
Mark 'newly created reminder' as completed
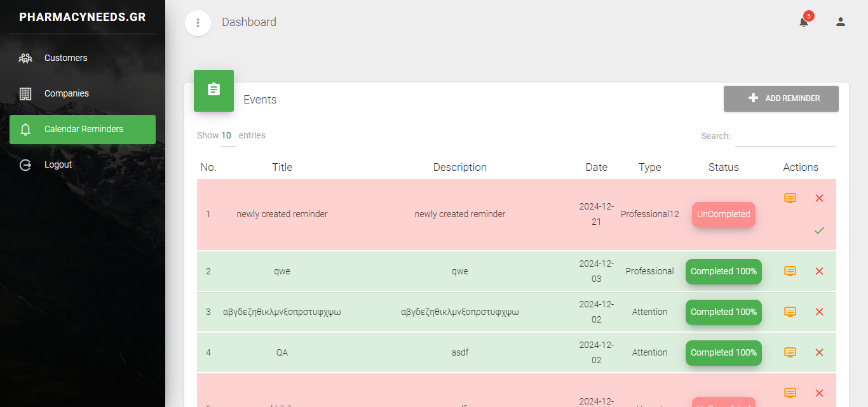(819, 230)
